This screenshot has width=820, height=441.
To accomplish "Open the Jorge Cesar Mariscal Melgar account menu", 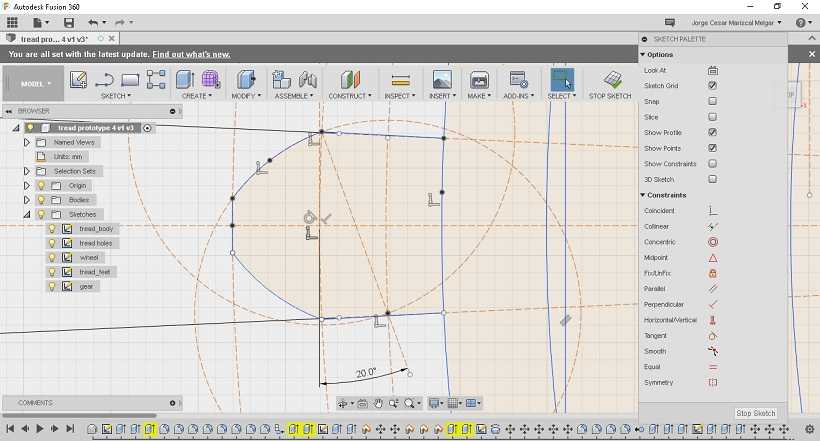I will (736, 22).
